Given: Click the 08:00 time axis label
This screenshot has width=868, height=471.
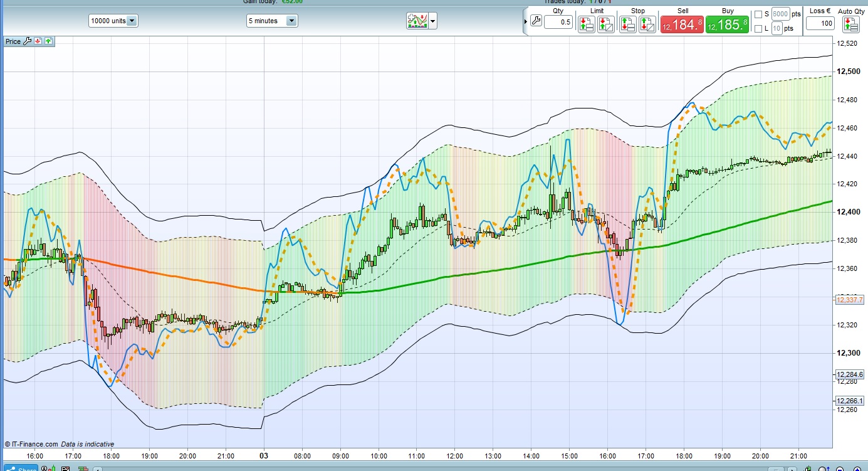Looking at the screenshot, I should [302, 456].
